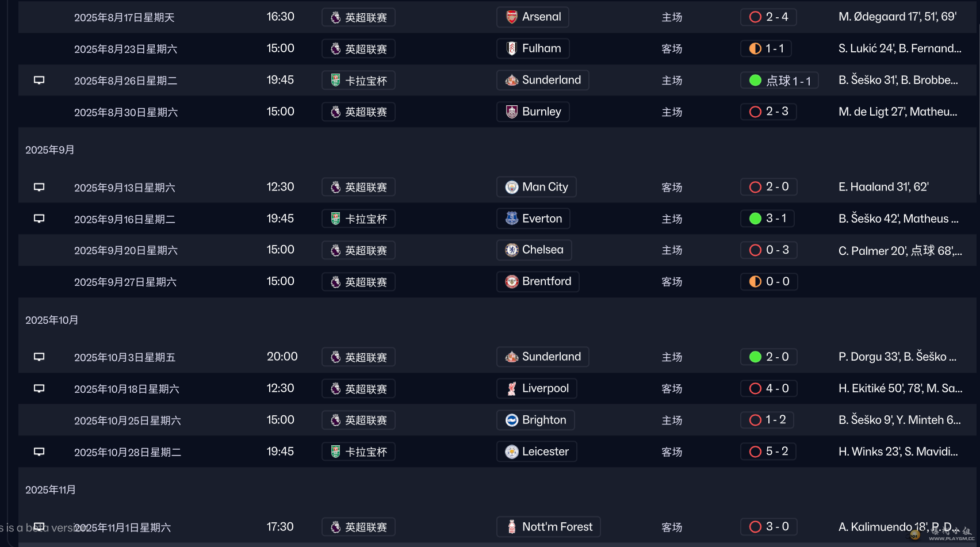This screenshot has height=547, width=980.
Task: Click the TV icon on the Liverpool fixture row
Action: pos(39,389)
